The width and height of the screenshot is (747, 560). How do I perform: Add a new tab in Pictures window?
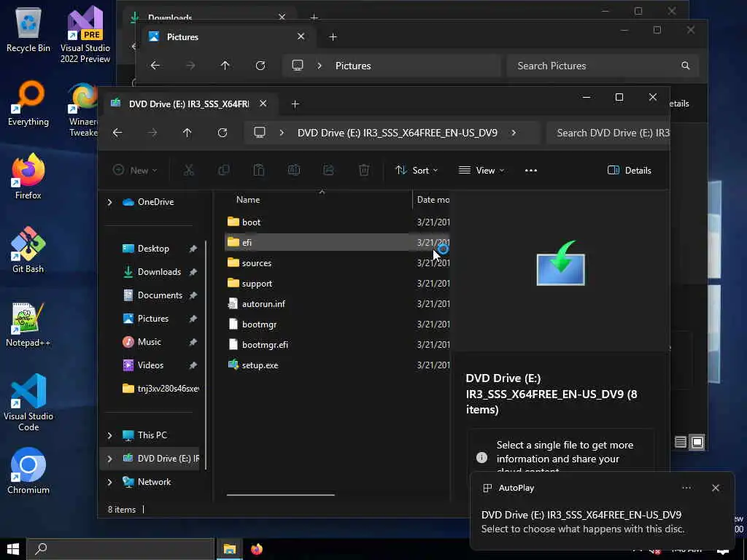click(x=333, y=36)
